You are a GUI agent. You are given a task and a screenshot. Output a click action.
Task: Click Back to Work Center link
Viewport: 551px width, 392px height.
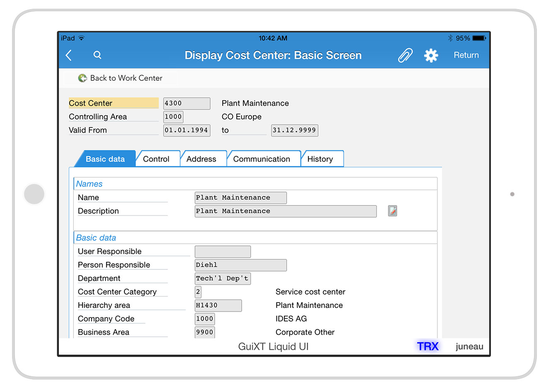coord(126,78)
